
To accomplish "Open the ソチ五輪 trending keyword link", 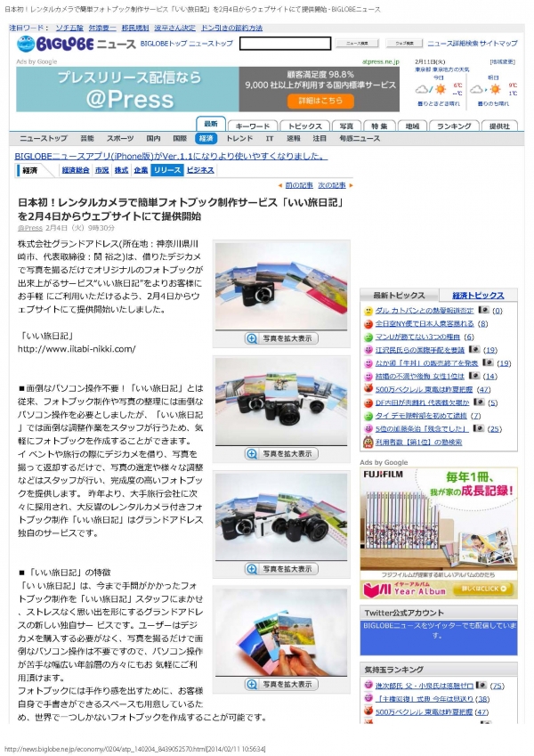I will (x=69, y=28).
